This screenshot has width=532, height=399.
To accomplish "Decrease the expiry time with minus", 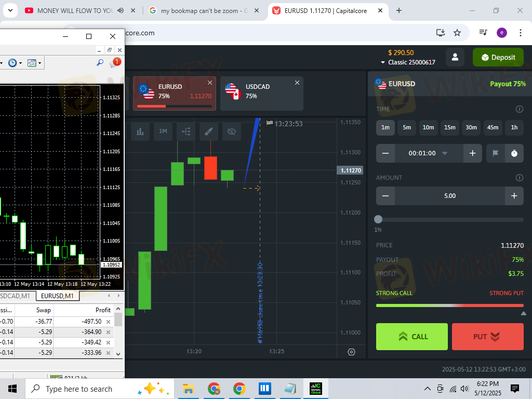I will click(x=385, y=153).
